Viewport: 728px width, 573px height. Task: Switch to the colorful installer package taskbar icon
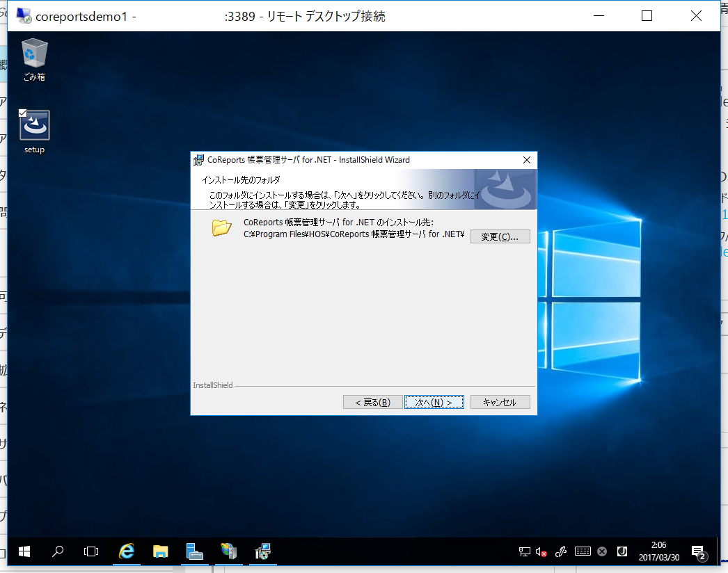pos(228,551)
